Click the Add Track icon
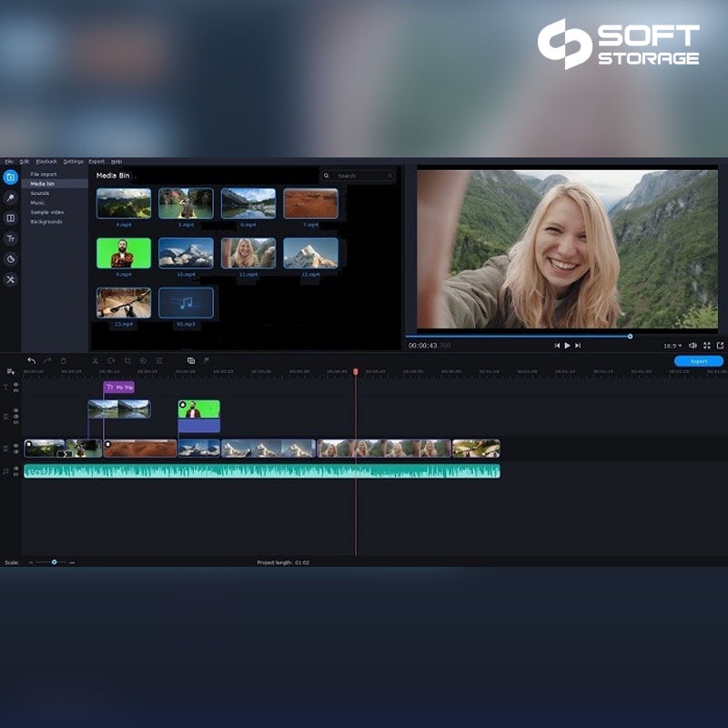Viewport: 728px width, 728px height. 11,371
